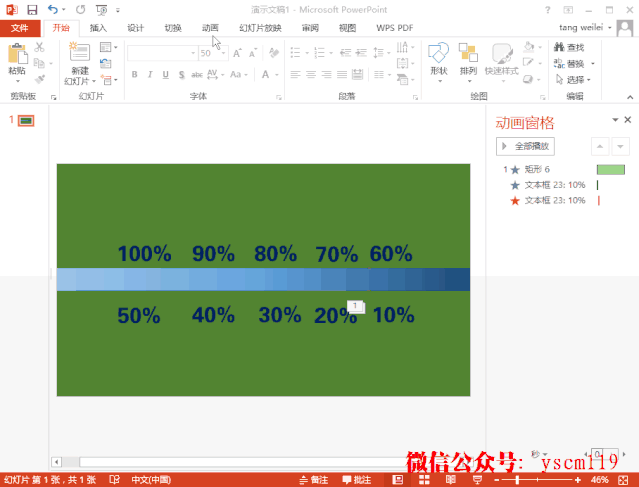
Task: Center align text
Action: (311, 74)
